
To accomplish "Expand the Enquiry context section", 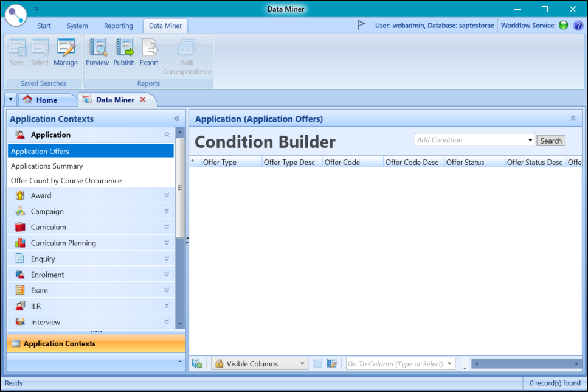I will (x=166, y=258).
